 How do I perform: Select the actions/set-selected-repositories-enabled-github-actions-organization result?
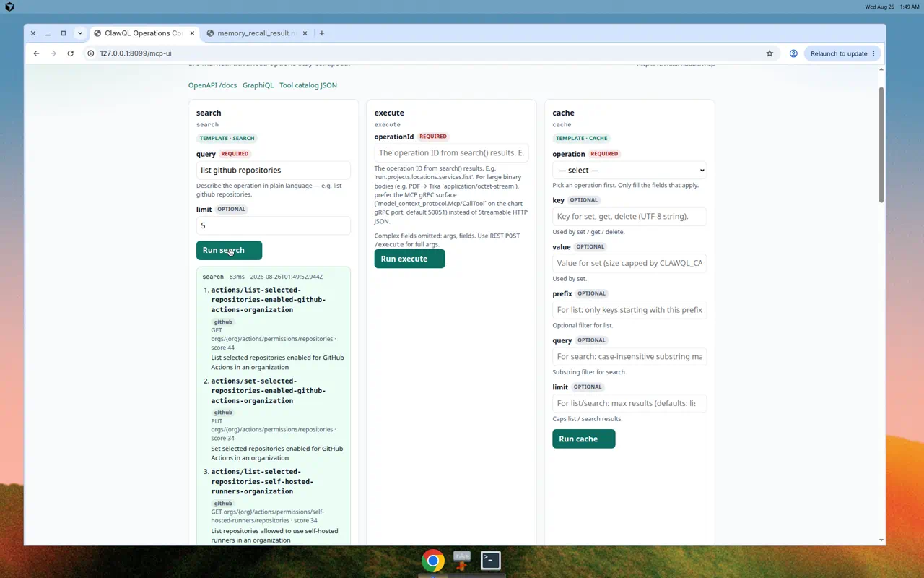pyautogui.click(x=269, y=391)
